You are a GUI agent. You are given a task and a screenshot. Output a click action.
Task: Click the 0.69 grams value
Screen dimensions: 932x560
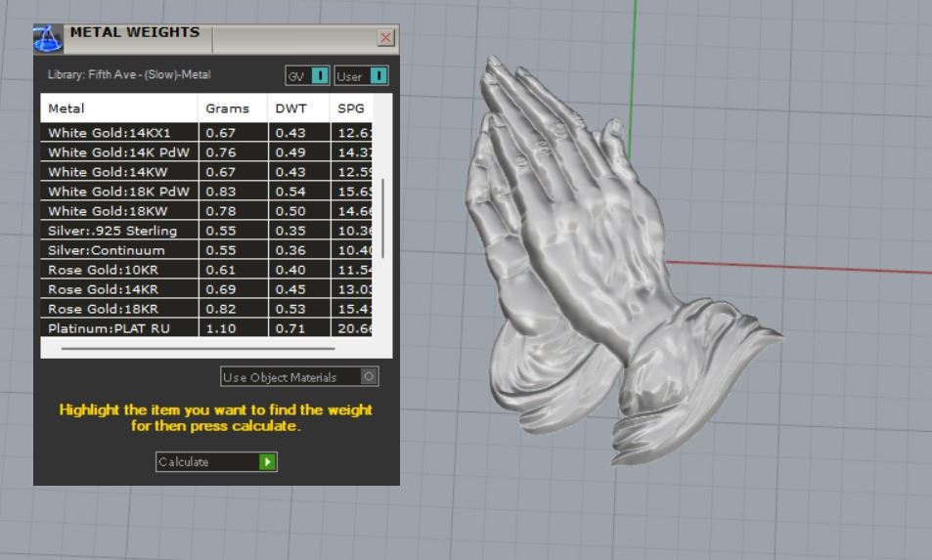click(x=221, y=289)
